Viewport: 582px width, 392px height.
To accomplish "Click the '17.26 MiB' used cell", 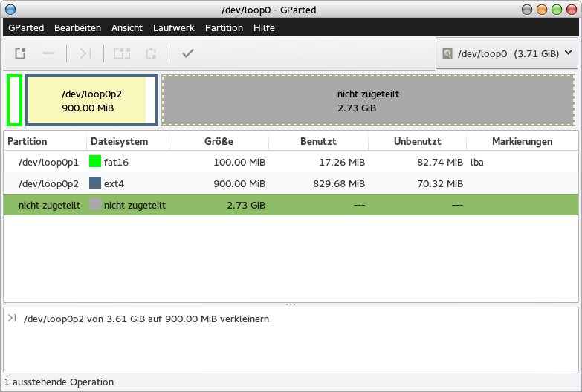I will (342, 162).
